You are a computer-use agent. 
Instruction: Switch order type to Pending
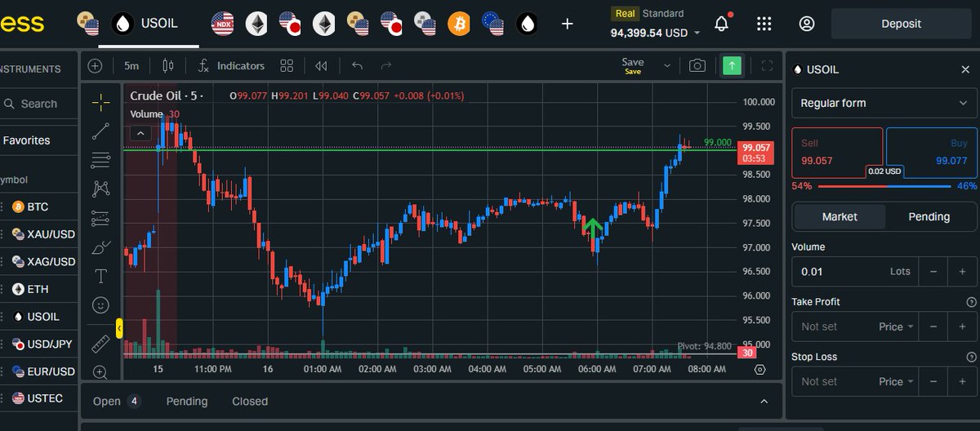(929, 216)
